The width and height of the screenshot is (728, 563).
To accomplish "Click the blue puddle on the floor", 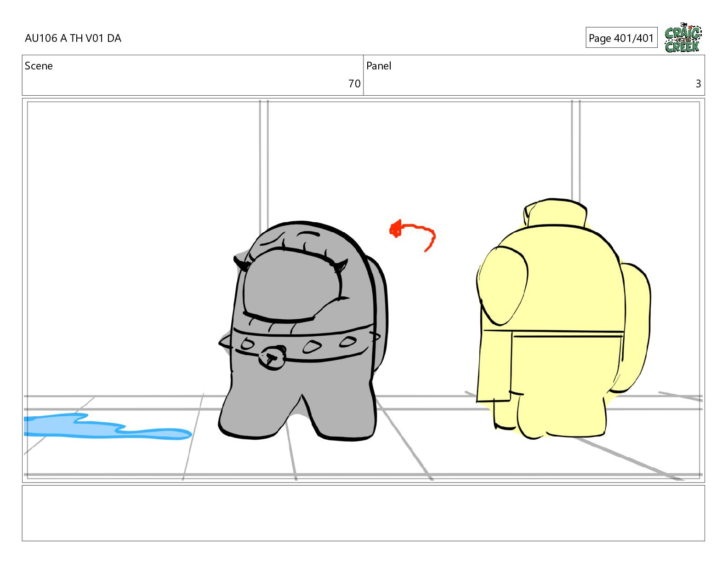I will 107,426.
